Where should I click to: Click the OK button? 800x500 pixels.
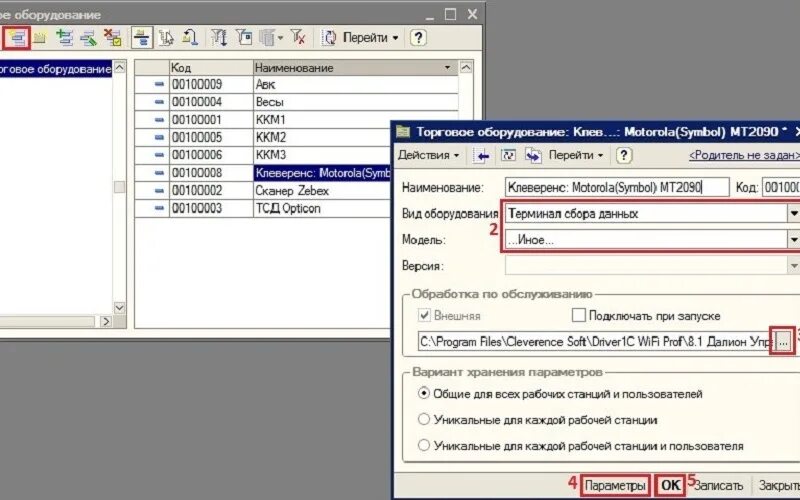coord(670,485)
